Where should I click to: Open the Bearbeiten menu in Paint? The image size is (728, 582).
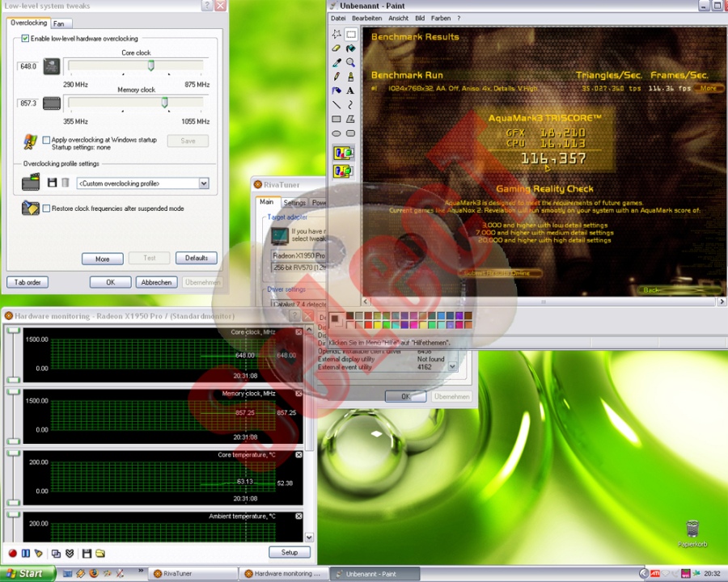366,18
